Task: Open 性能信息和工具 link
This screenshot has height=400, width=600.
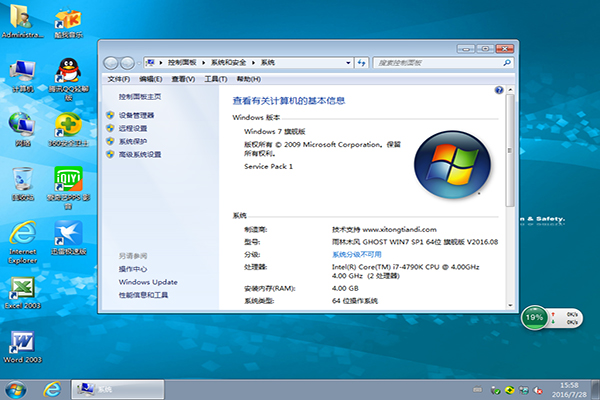Action: tap(143, 295)
